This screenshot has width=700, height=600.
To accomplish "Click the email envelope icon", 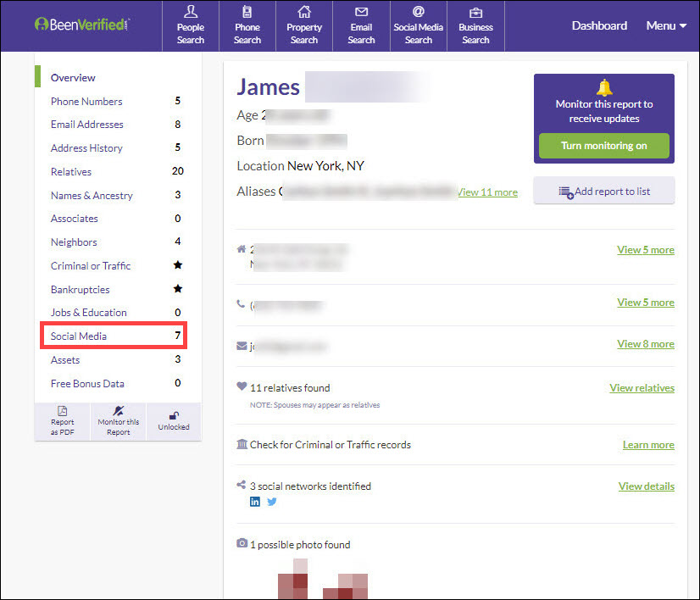I will click(242, 346).
